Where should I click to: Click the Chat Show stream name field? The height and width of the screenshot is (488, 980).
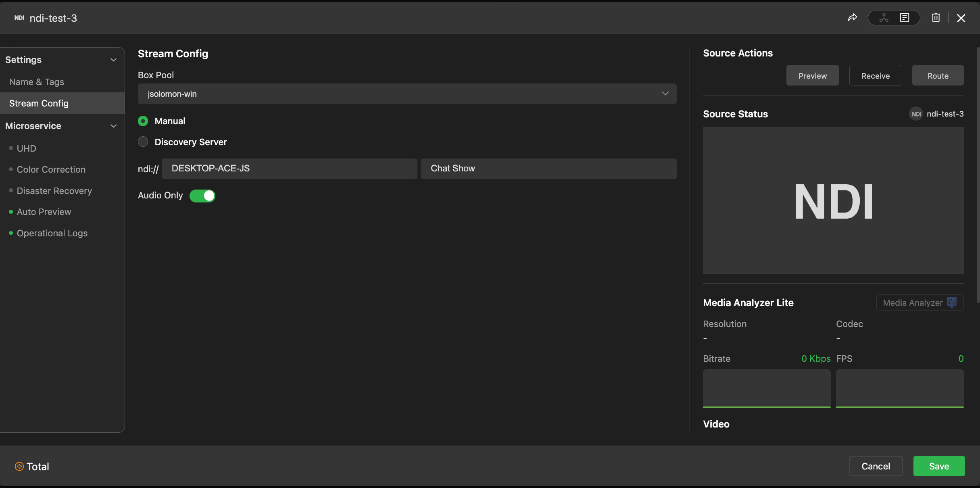(x=548, y=169)
